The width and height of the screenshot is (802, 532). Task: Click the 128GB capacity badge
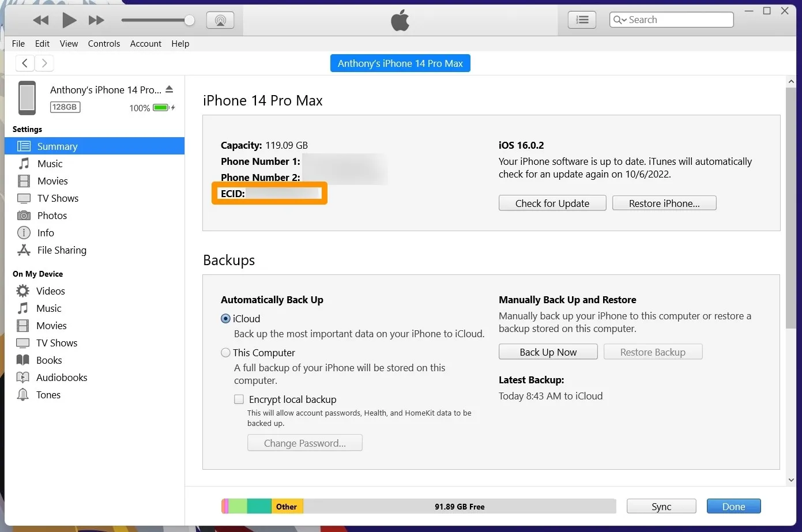coord(65,107)
